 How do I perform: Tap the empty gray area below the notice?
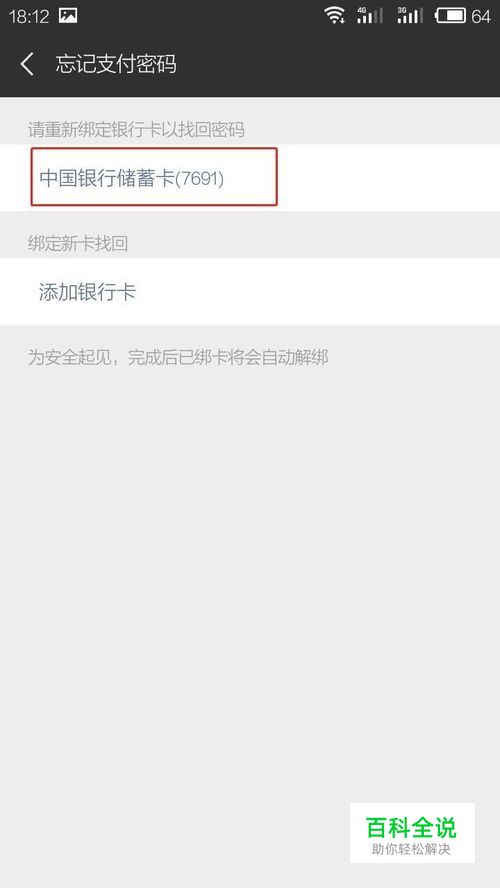click(250, 566)
